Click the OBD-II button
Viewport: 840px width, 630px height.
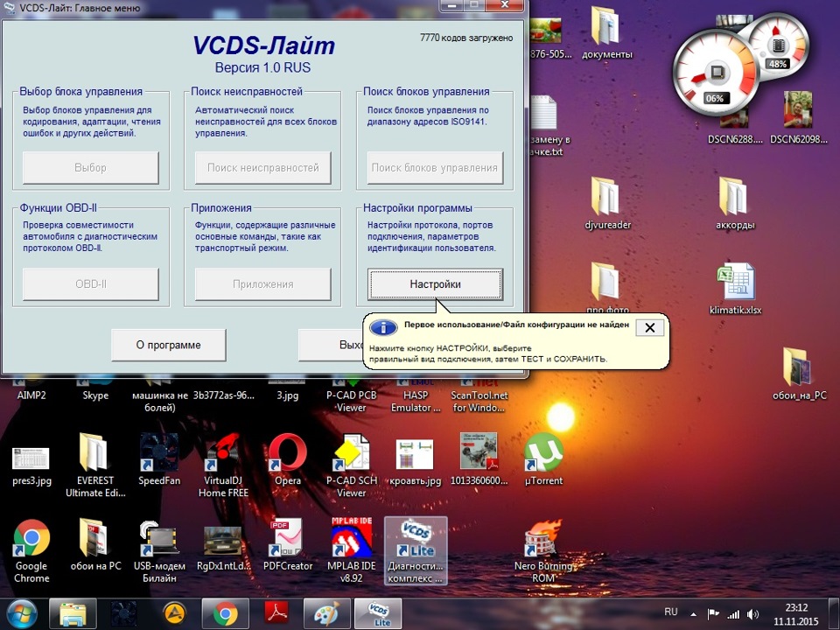click(x=90, y=283)
